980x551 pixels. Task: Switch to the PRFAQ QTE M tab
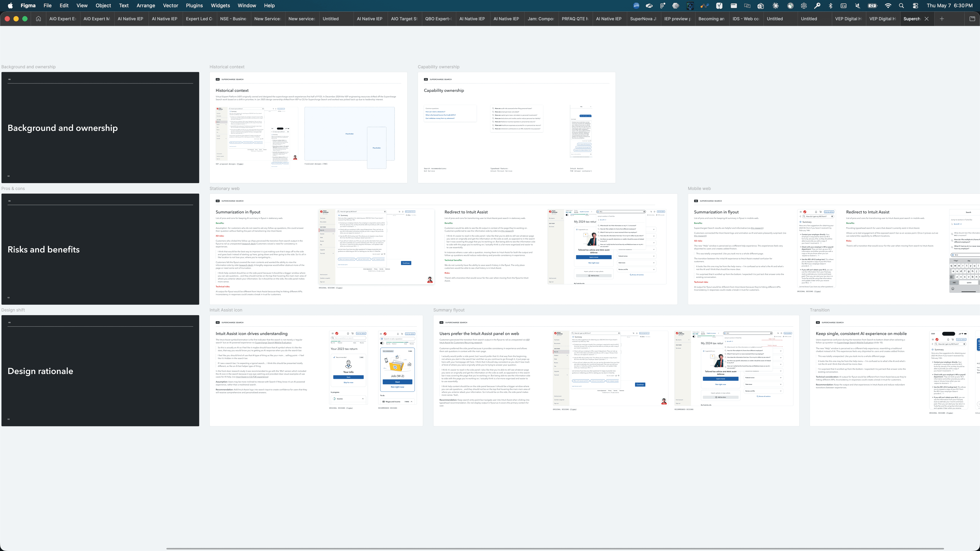[x=575, y=19]
